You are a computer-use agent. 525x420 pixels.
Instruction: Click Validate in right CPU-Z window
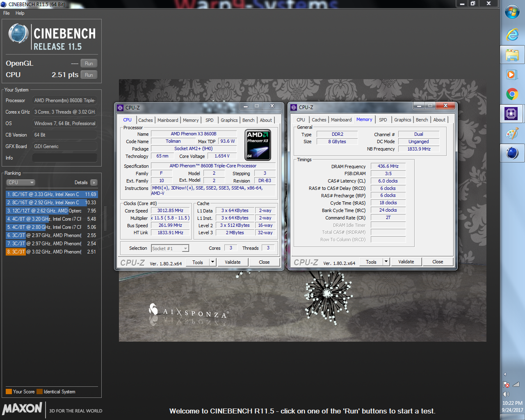tap(406, 262)
